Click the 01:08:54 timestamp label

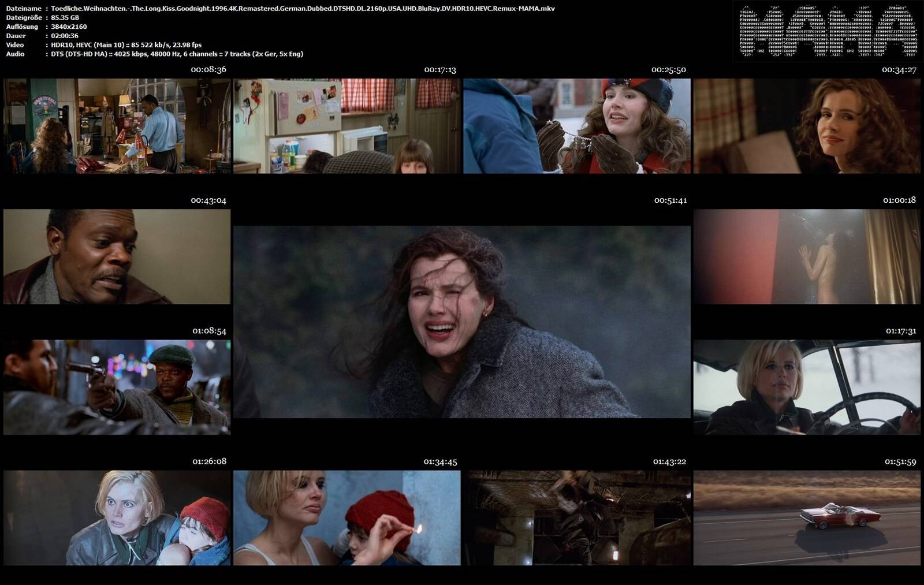point(209,331)
